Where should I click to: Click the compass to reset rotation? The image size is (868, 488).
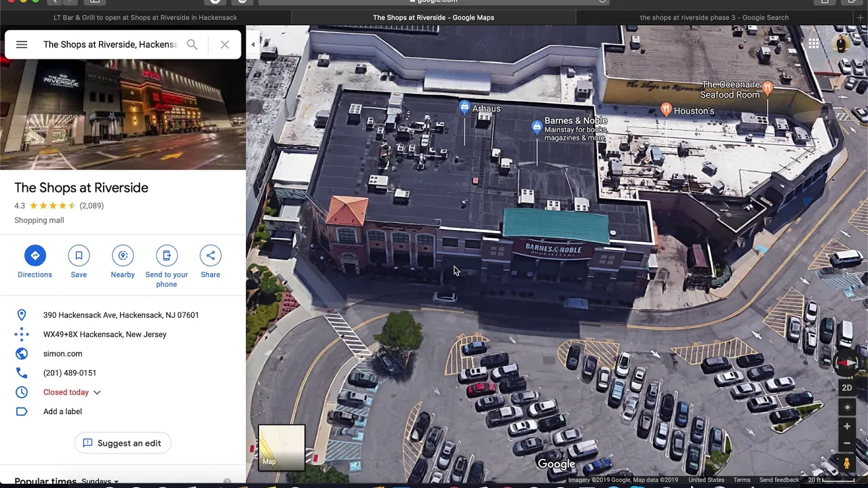(x=847, y=364)
